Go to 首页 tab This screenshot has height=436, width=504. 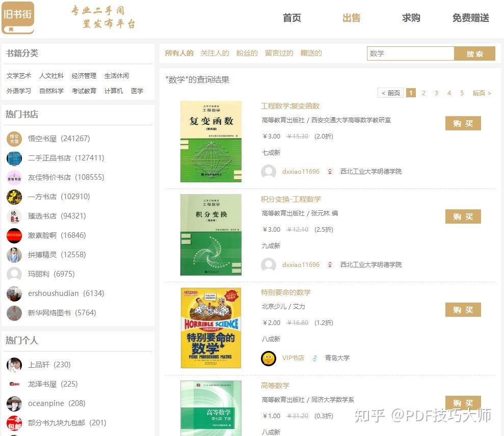coord(292,18)
